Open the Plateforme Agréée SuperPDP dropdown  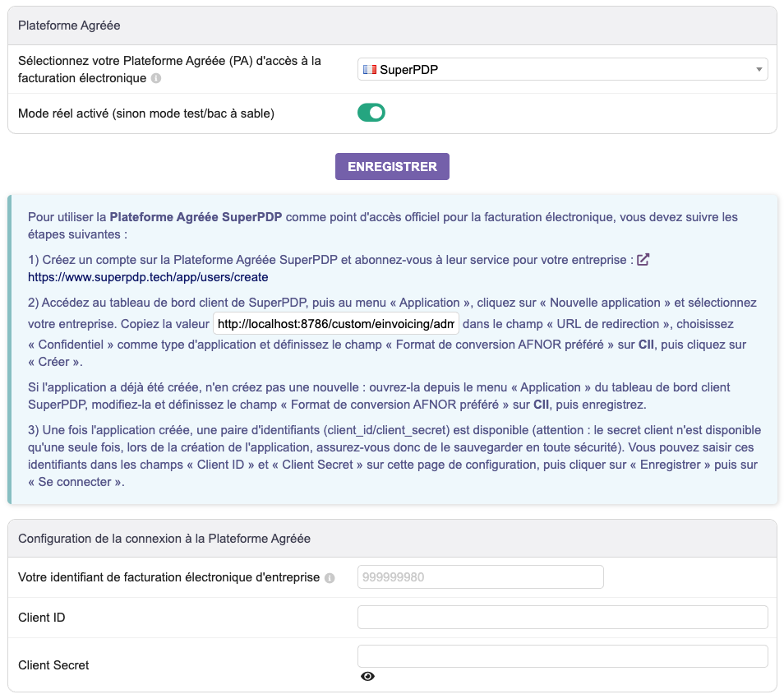click(562, 70)
